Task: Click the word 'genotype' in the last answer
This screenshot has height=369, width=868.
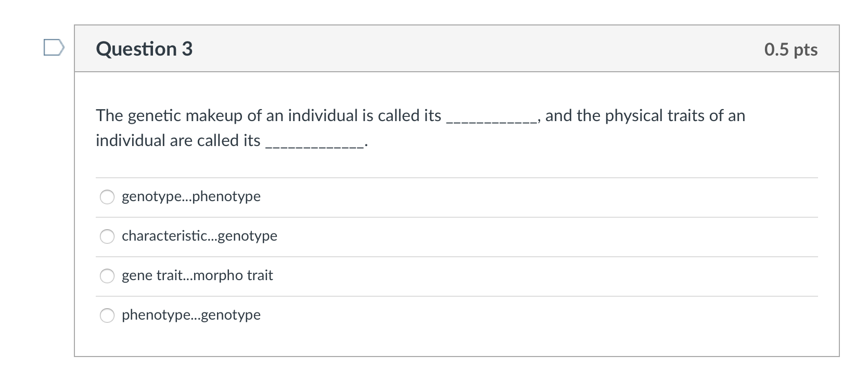Action: (x=231, y=315)
